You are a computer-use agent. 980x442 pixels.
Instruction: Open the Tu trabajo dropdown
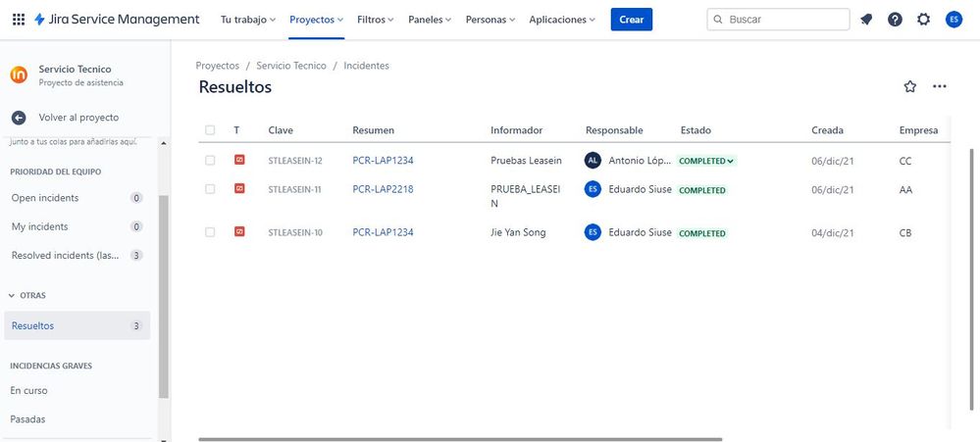(x=248, y=20)
